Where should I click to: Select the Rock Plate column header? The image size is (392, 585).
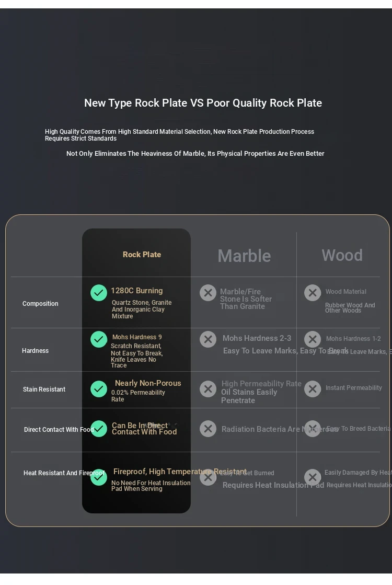coord(142,255)
